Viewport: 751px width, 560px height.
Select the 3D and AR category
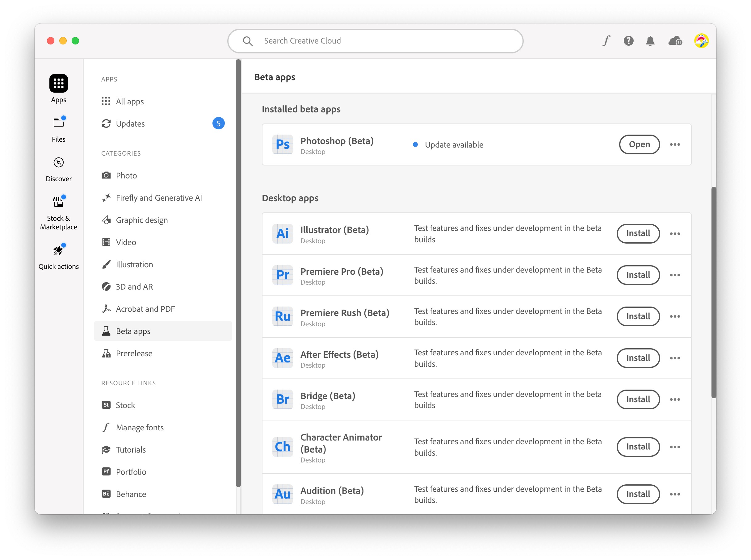click(x=163, y=286)
